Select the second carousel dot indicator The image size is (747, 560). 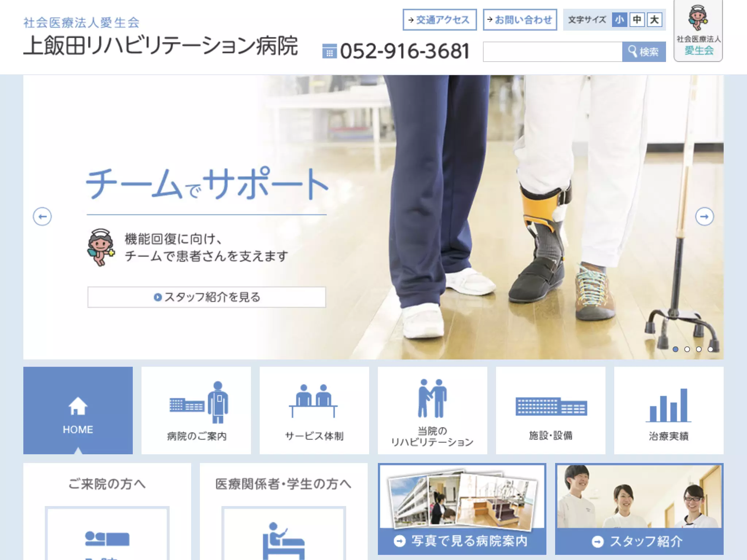[x=687, y=349]
